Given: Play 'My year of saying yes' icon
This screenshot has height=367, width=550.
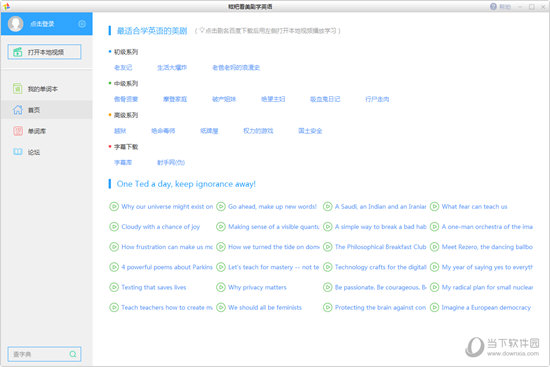Looking at the screenshot, I should point(434,267).
